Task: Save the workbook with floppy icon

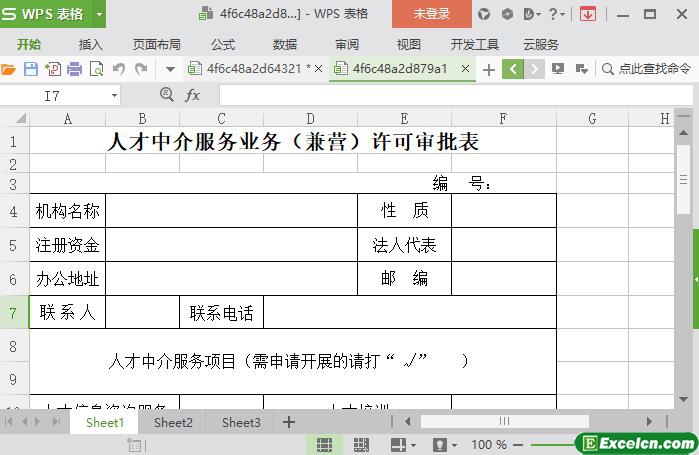Action: 31,69
